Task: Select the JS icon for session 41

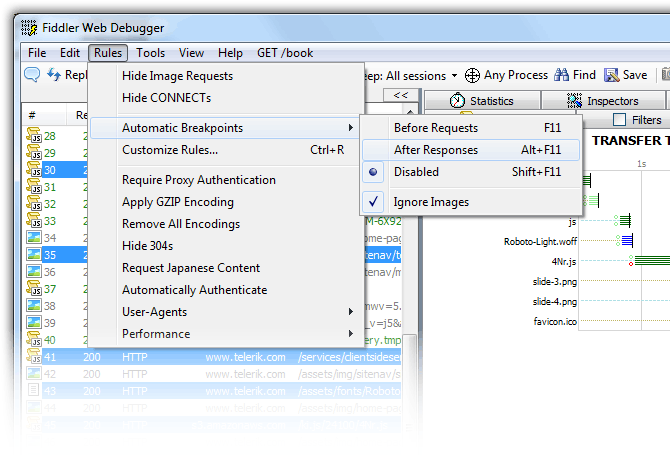Action: (x=34, y=356)
